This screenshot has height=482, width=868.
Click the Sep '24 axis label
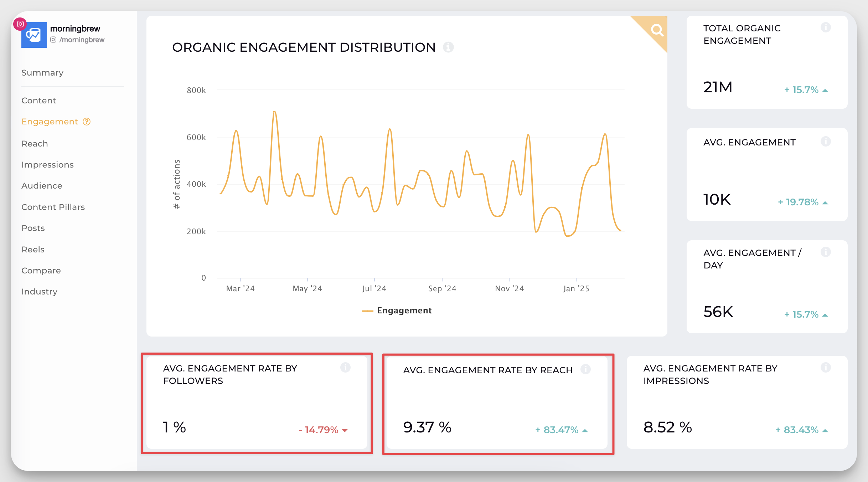(442, 288)
